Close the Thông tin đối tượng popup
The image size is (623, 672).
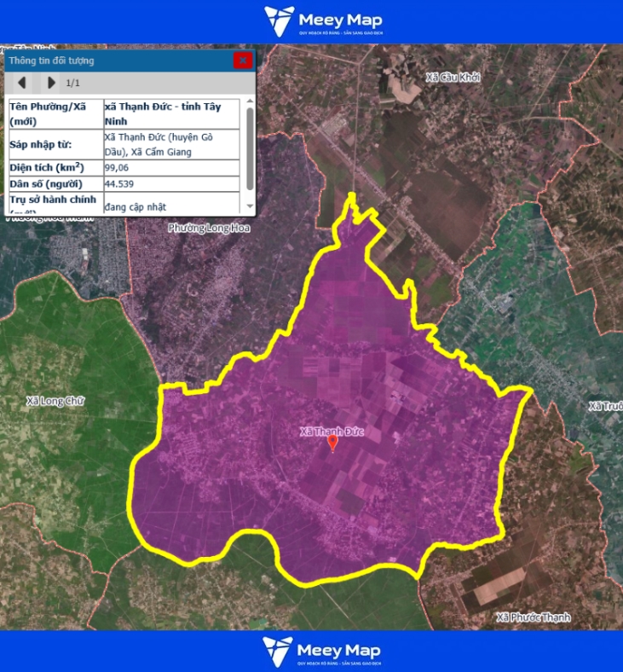pyautogui.click(x=243, y=60)
